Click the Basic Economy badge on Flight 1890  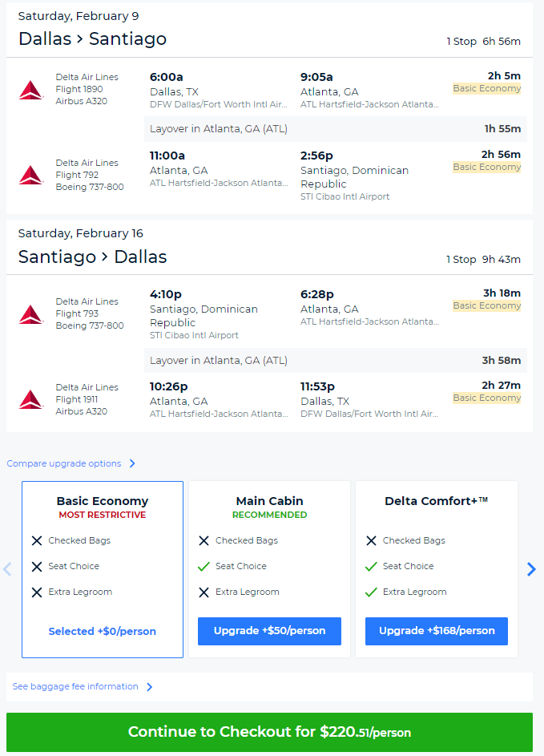[486, 88]
